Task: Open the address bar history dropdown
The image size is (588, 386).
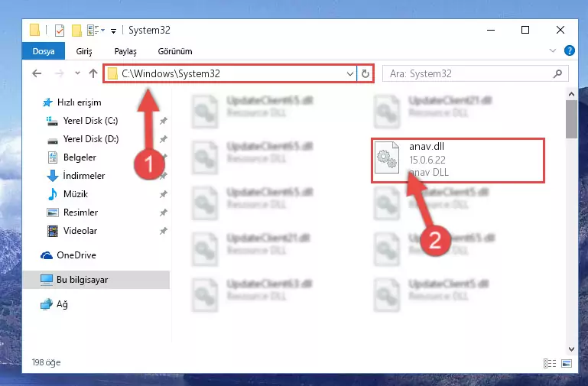Action: (350, 74)
